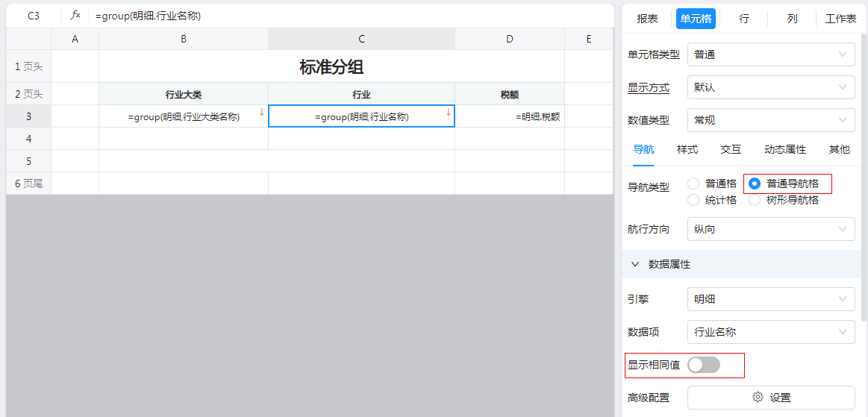
Task: Click the orange arrow in cell C3
Action: click(449, 112)
